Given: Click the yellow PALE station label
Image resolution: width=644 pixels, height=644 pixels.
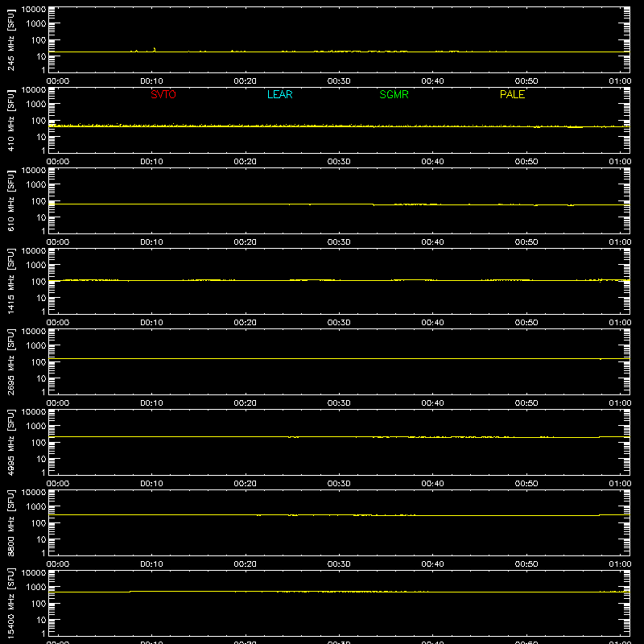Looking at the screenshot, I should [512, 94].
